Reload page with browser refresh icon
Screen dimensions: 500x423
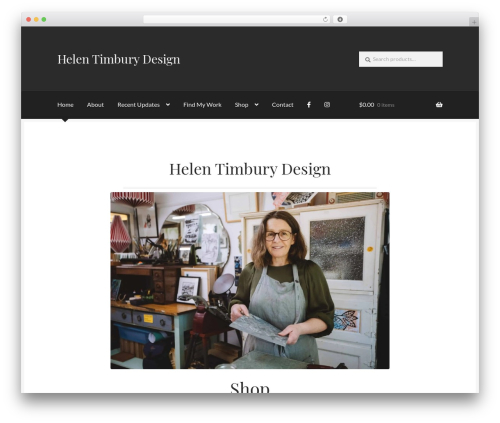pyautogui.click(x=325, y=19)
